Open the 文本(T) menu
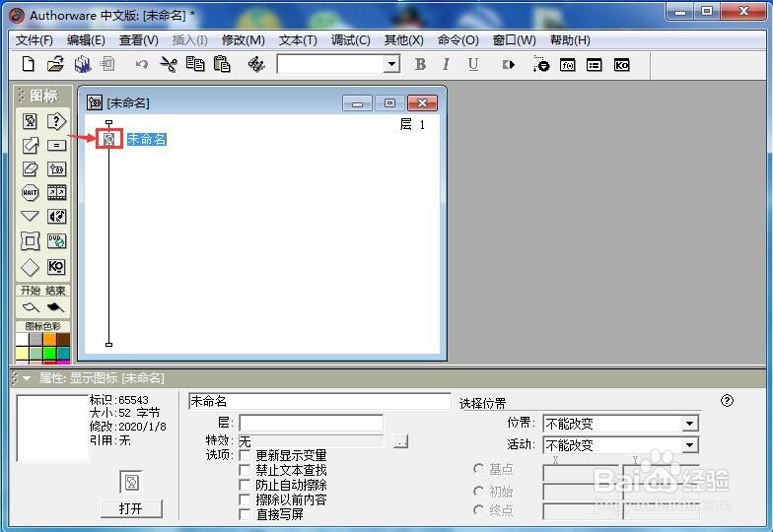This screenshot has width=773, height=532. (298, 40)
